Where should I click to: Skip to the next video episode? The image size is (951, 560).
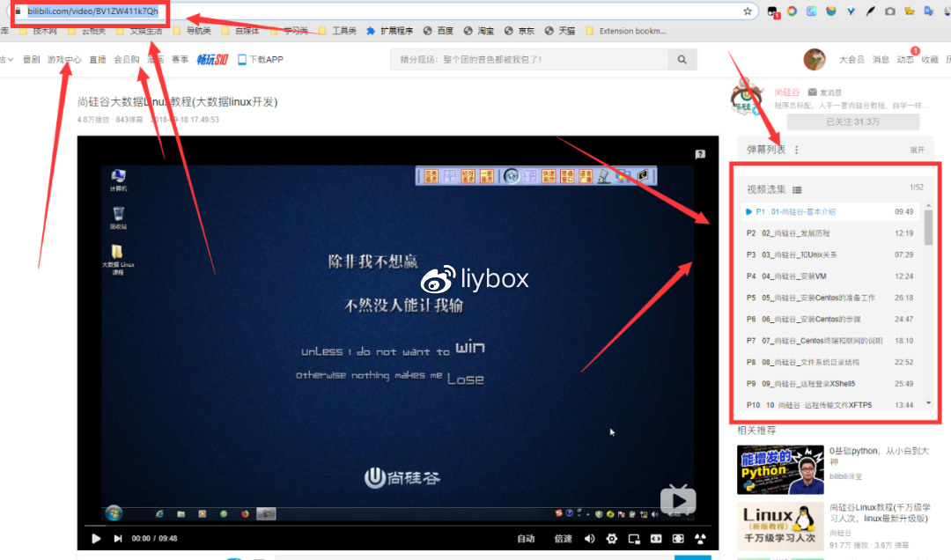point(118,539)
